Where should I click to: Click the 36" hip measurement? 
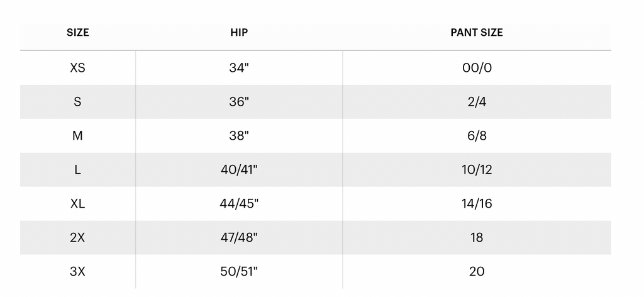point(239,102)
